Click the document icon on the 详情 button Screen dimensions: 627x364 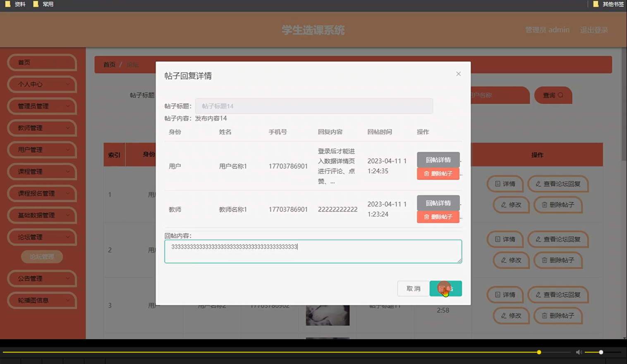(498, 184)
